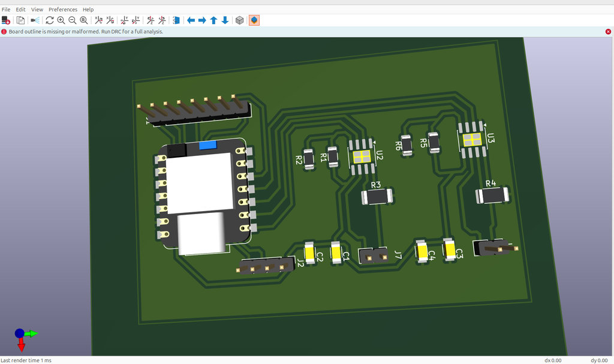Click the U2 chip on board
Image resolution: width=614 pixels, height=364 pixels.
[x=362, y=157]
